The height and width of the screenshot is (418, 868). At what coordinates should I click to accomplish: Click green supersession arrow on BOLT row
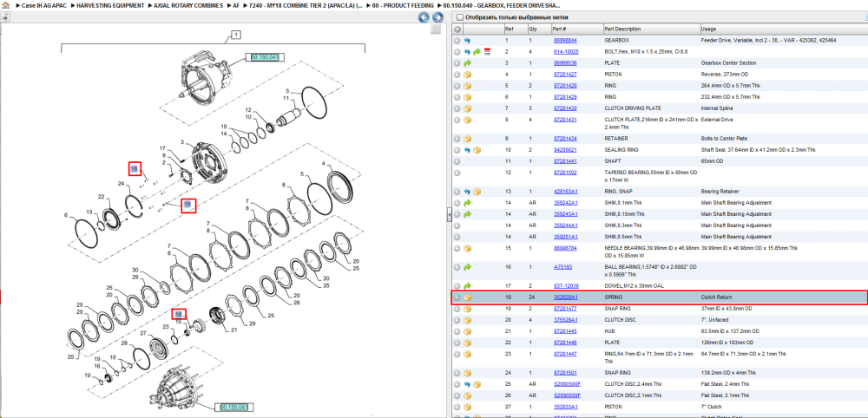[477, 52]
